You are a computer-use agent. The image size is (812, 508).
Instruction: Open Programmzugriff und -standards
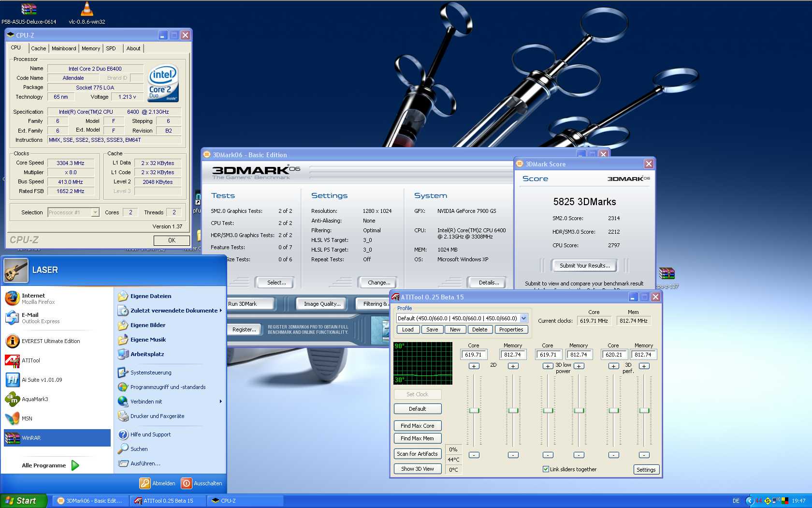[x=168, y=387]
